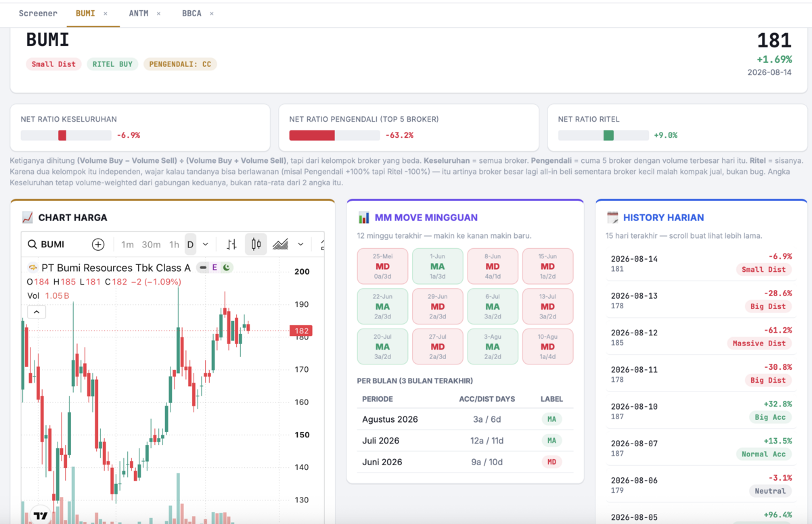Click the Juli 2026 row
Image resolution: width=812 pixels, height=524 pixels.
click(x=465, y=441)
